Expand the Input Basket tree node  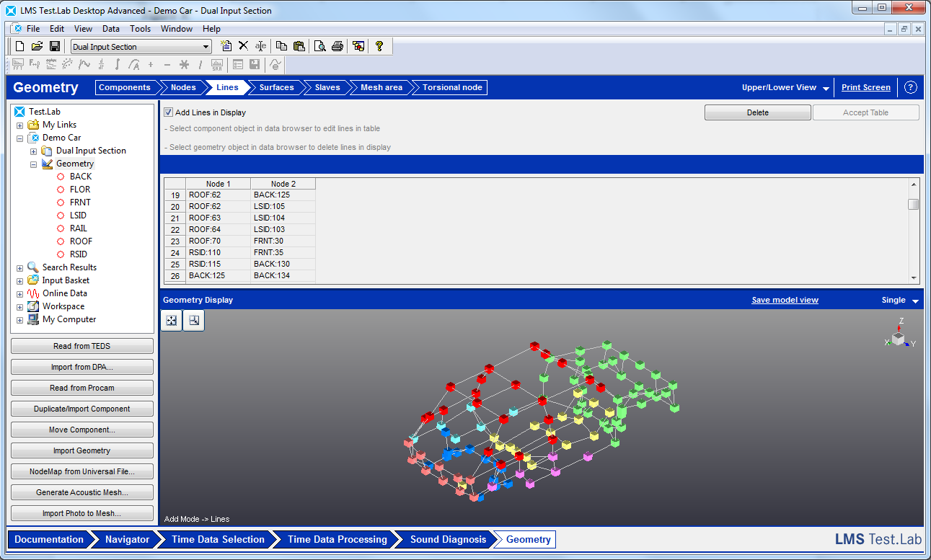tap(20, 280)
